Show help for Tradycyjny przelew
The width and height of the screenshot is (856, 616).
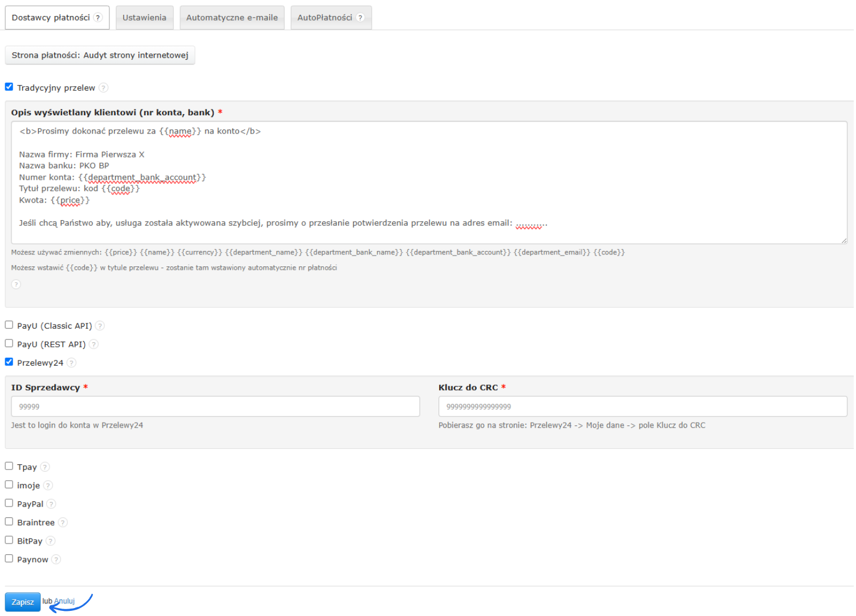103,88
